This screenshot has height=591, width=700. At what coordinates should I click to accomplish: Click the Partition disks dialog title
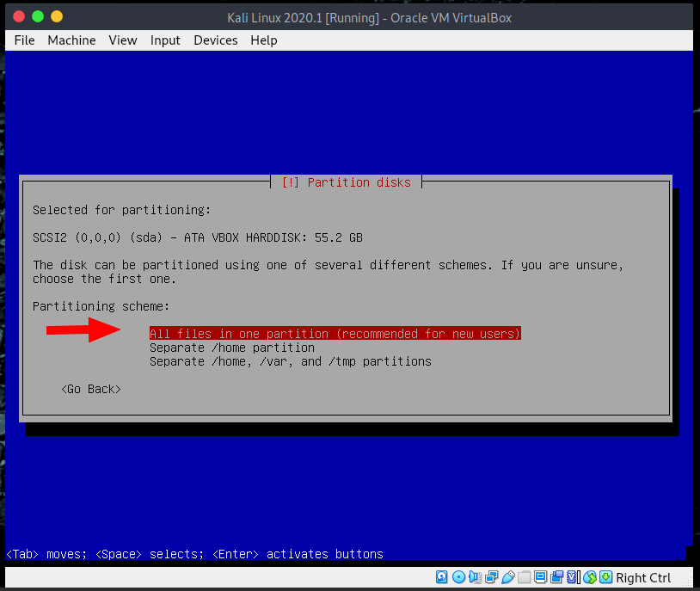(346, 182)
